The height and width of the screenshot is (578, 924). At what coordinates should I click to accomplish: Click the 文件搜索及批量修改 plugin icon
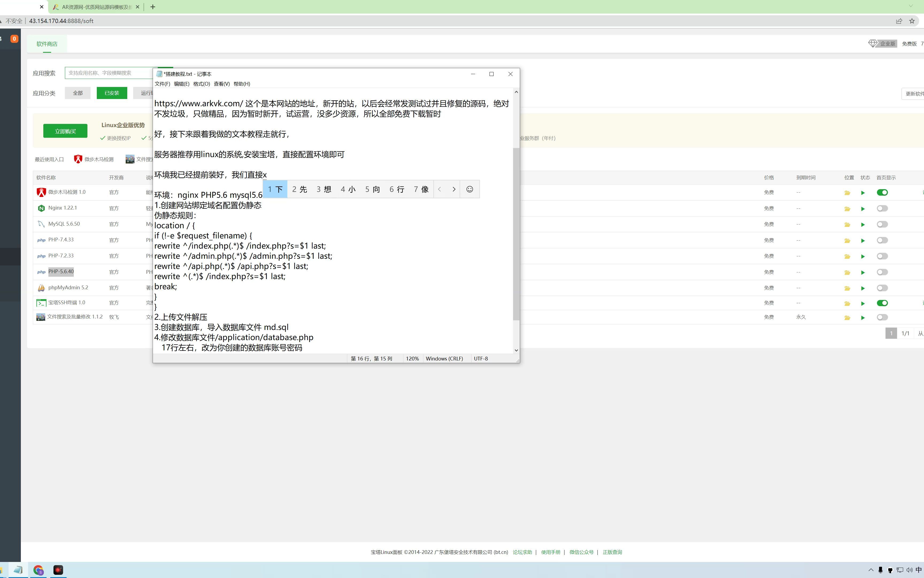point(40,317)
